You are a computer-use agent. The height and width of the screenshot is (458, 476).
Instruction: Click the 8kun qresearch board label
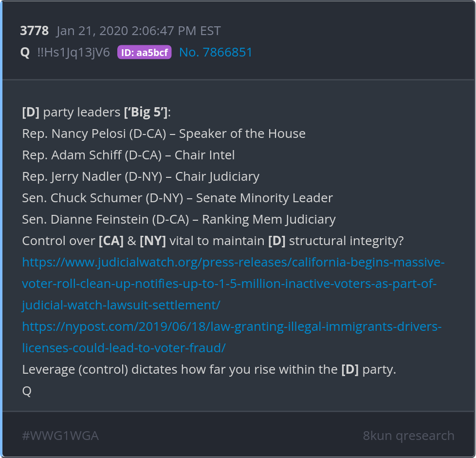408,436
